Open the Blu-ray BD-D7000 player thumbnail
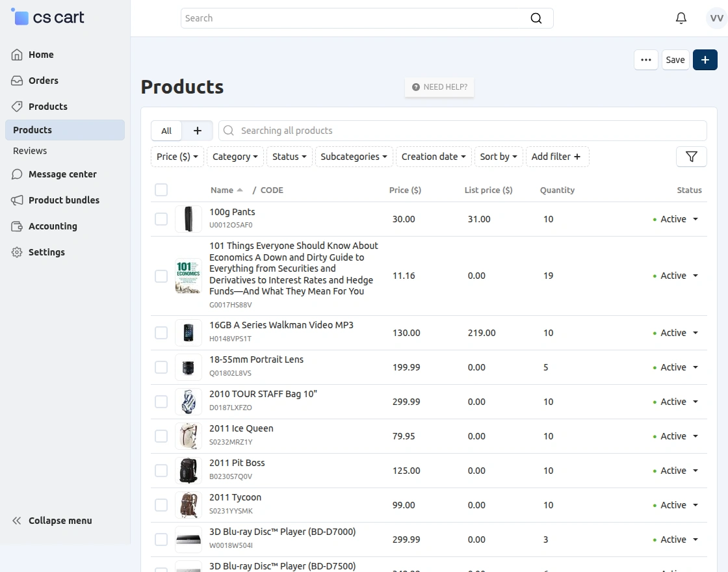 [188, 539]
